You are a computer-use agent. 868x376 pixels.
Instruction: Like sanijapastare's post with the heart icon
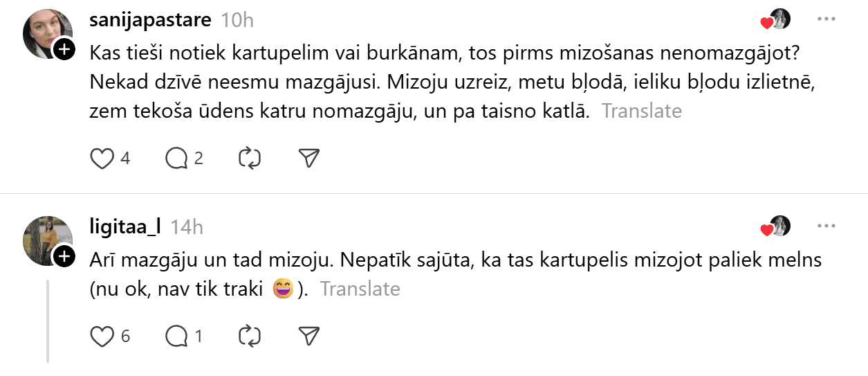pos(102,159)
